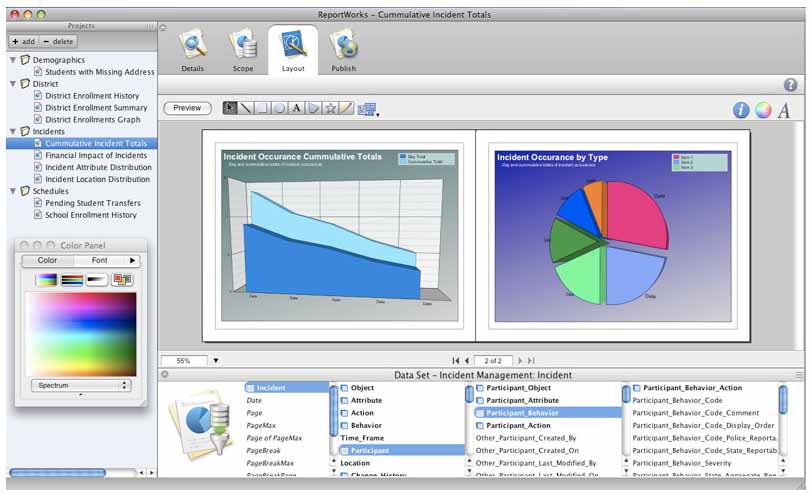The width and height of the screenshot is (812, 493).
Task: Collapse the Data Set panel circle button
Action: [x=164, y=374]
